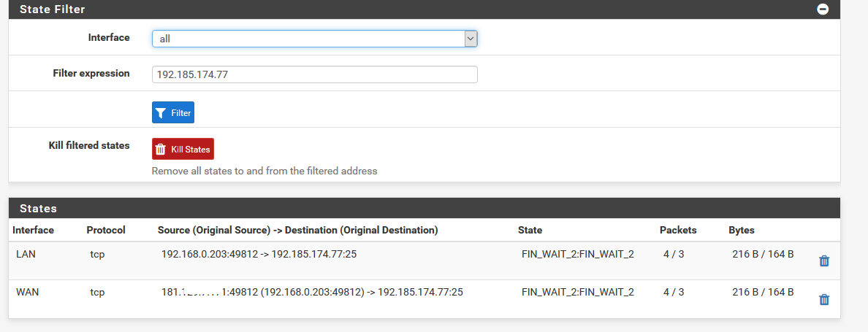Click the red Kill States button

click(x=183, y=149)
